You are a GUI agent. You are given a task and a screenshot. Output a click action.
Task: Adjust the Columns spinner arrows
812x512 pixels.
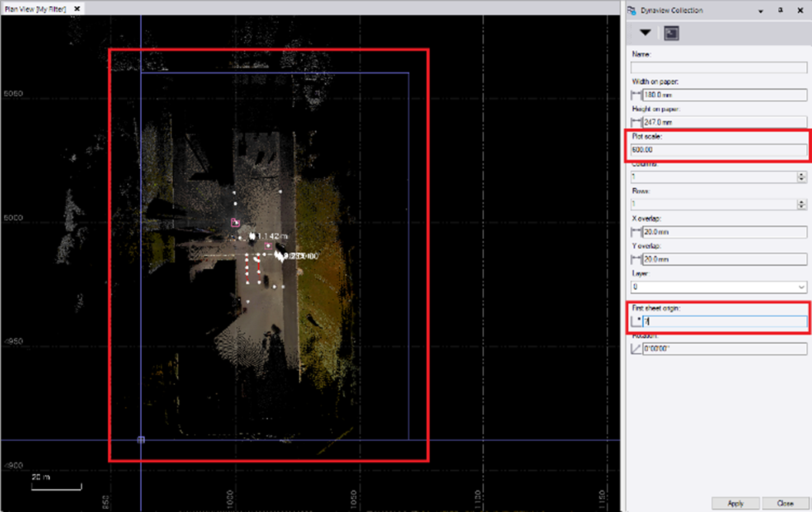click(x=802, y=177)
